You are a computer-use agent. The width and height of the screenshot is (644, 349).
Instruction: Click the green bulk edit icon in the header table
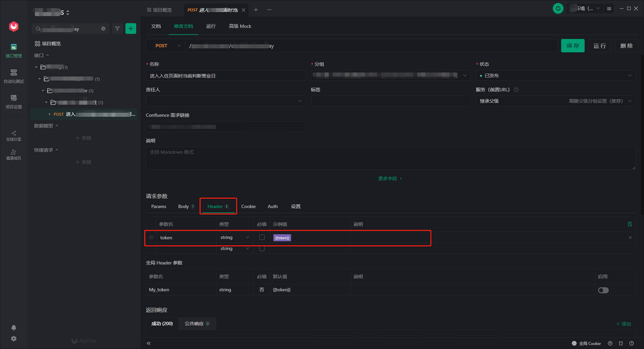click(x=629, y=224)
